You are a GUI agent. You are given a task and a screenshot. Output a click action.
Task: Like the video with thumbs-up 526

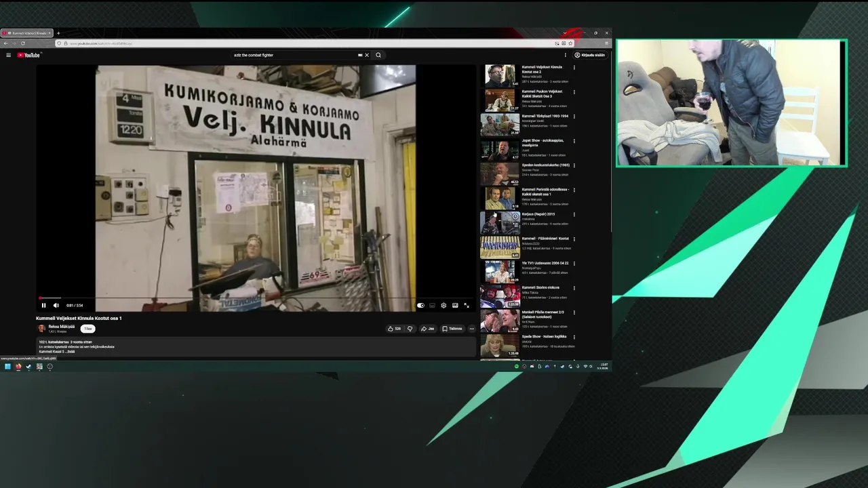(x=394, y=329)
